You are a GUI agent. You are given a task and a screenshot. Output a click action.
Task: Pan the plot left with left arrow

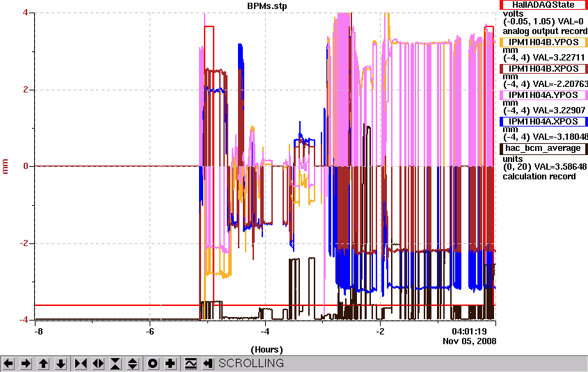pyautogui.click(x=8, y=364)
